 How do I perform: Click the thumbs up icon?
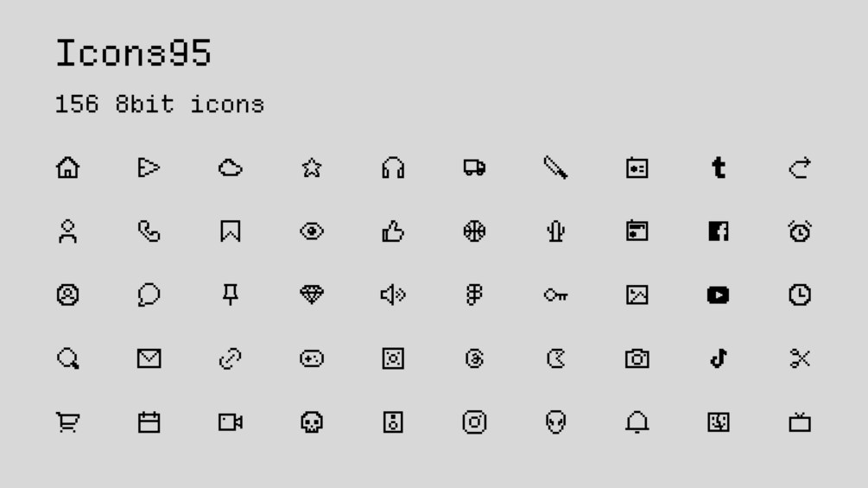pos(393,231)
